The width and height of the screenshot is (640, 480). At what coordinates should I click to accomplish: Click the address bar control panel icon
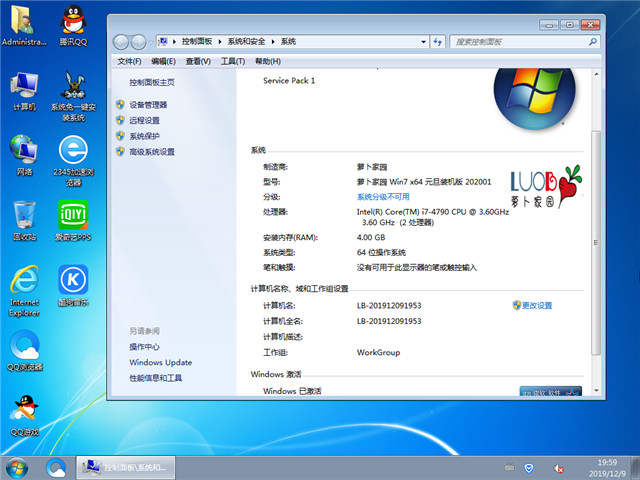click(163, 41)
